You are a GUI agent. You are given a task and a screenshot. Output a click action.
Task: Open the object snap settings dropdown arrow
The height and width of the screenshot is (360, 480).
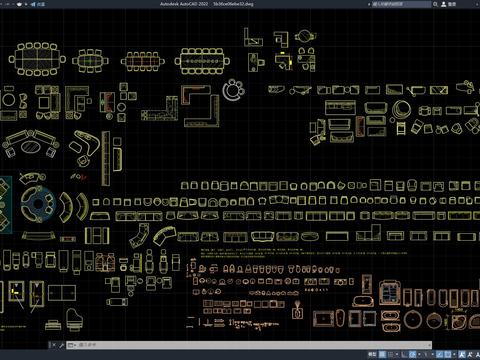click(454, 354)
